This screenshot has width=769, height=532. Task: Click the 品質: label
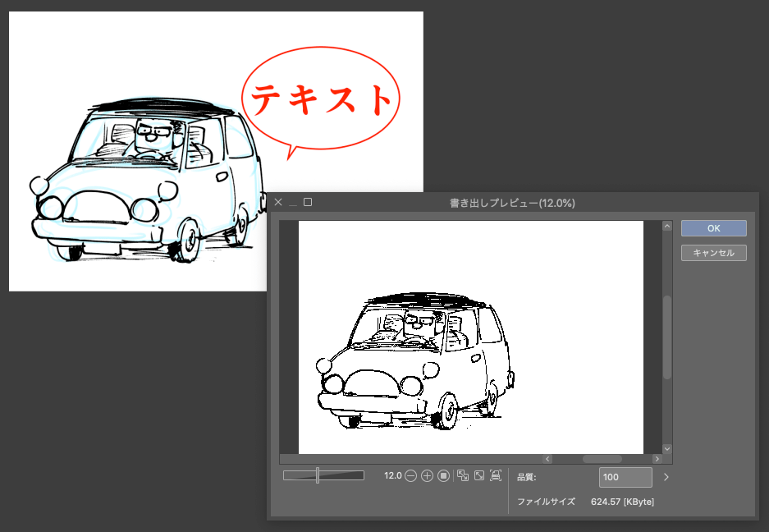click(527, 477)
